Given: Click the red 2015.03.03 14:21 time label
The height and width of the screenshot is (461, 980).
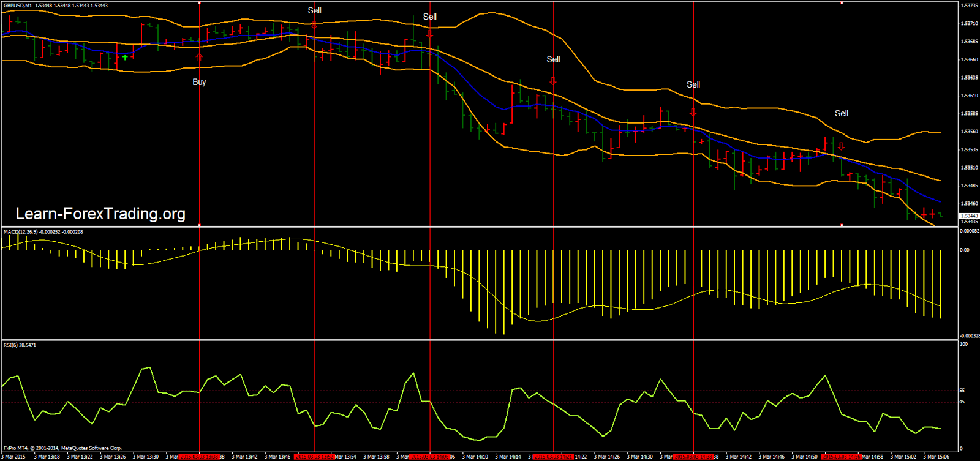Looking at the screenshot, I should 553,457.
